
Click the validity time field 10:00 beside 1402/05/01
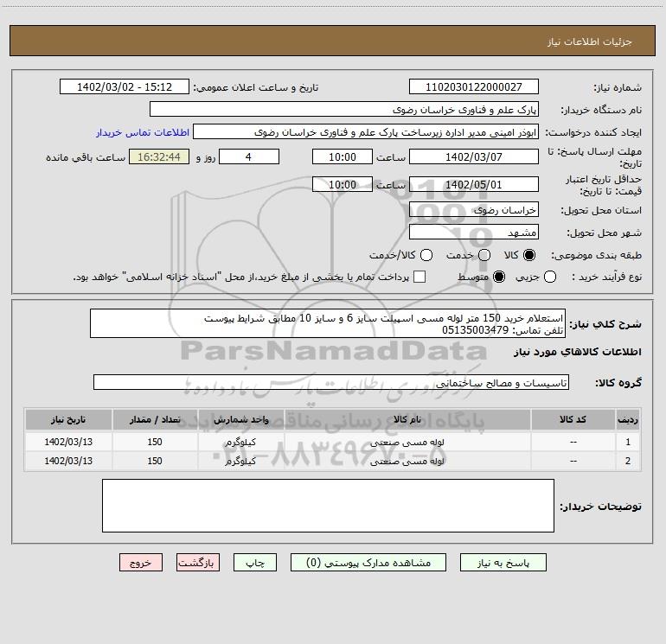pos(343,184)
